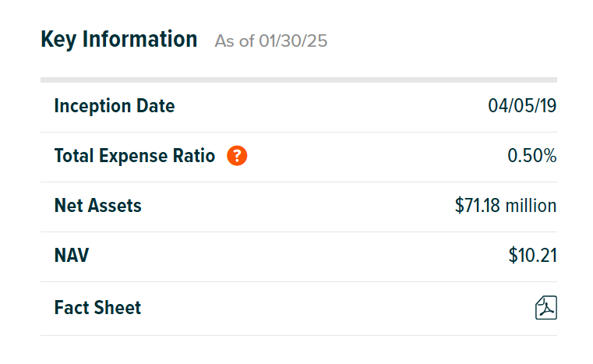The width and height of the screenshot is (593, 364).
Task: Click the divider line below Net Assets row
Action: (x=298, y=231)
